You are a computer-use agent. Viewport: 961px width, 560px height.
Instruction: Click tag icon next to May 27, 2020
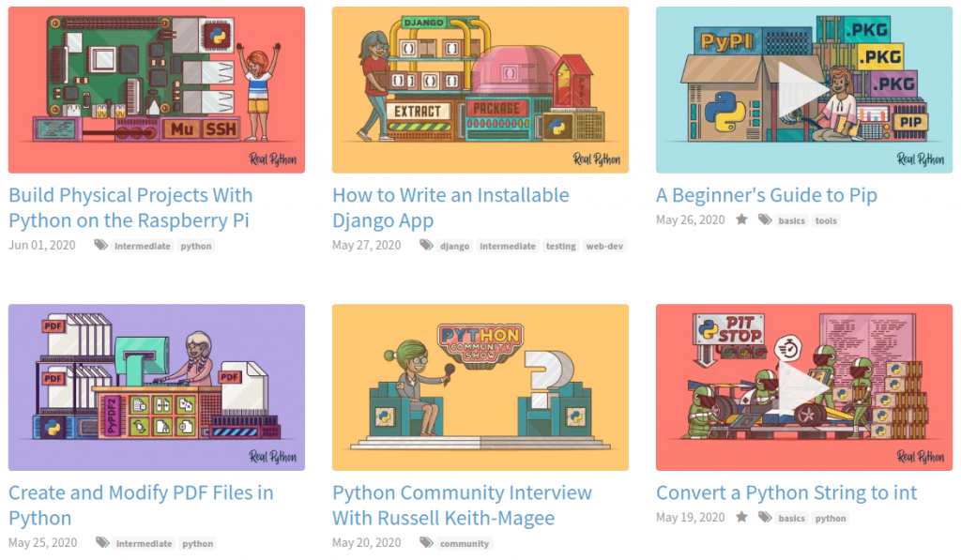426,246
